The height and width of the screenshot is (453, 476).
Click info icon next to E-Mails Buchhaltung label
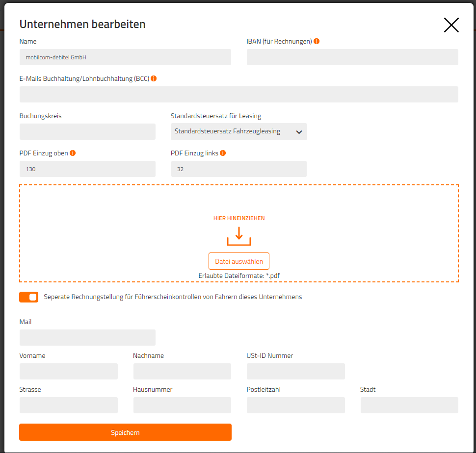point(154,78)
